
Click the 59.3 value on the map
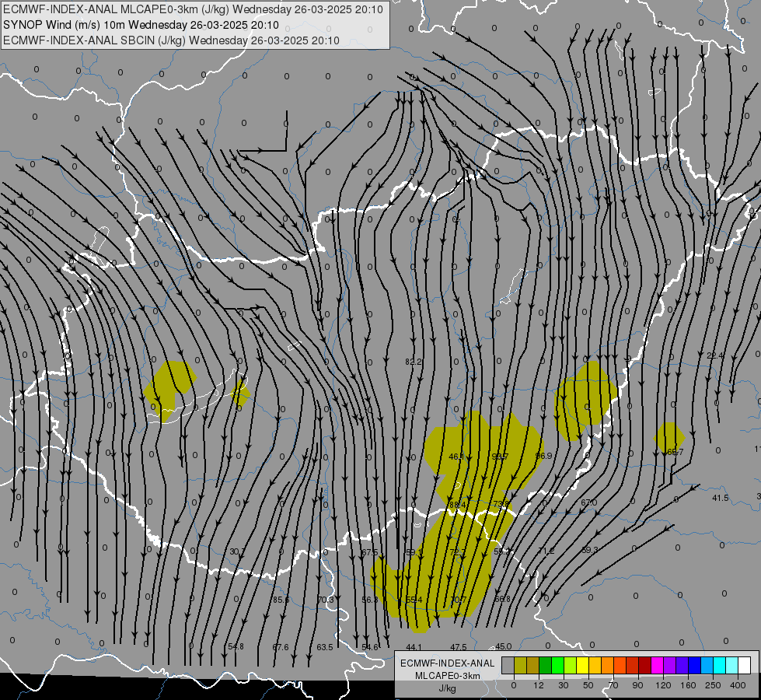tap(590, 550)
